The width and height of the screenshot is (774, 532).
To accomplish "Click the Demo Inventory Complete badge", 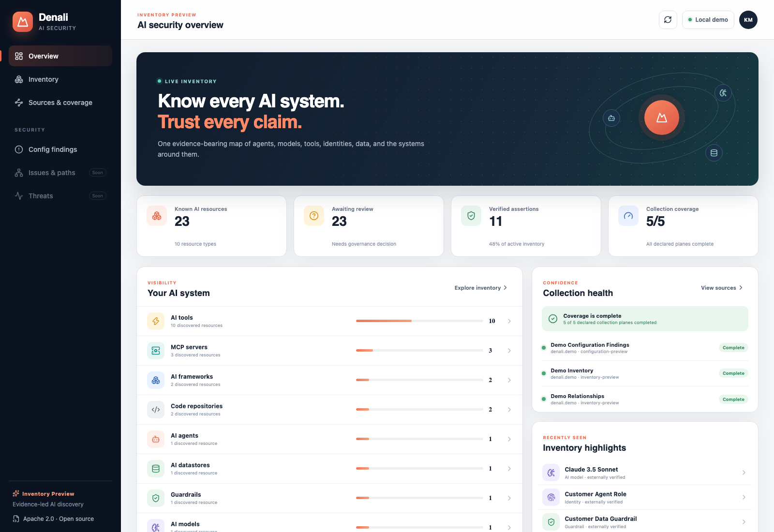I will click(733, 373).
